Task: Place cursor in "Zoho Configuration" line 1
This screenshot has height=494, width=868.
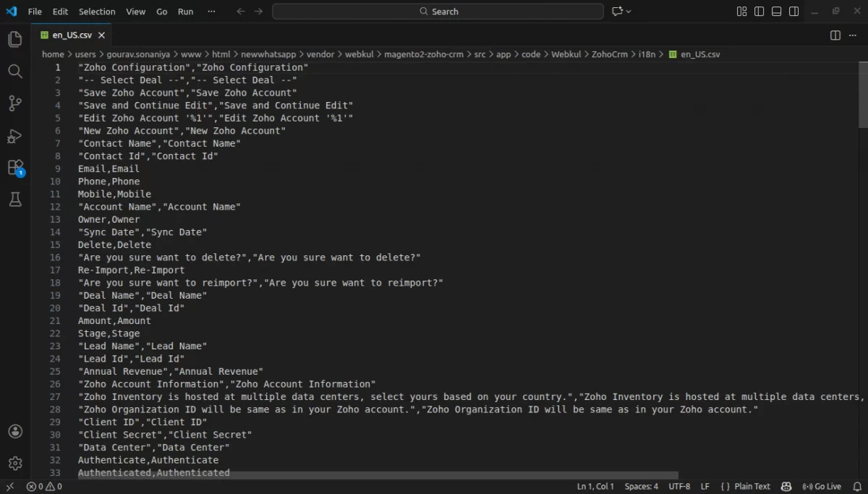Action: (x=193, y=67)
